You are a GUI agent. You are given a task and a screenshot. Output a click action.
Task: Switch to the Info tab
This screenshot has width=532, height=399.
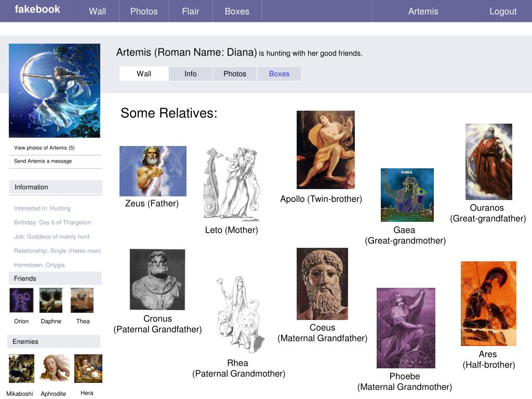[x=190, y=74]
